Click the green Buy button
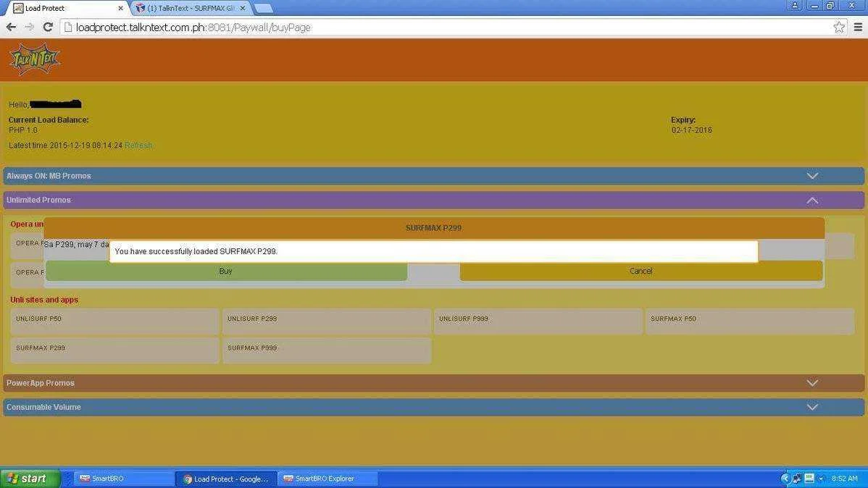868x488 pixels. coord(226,271)
